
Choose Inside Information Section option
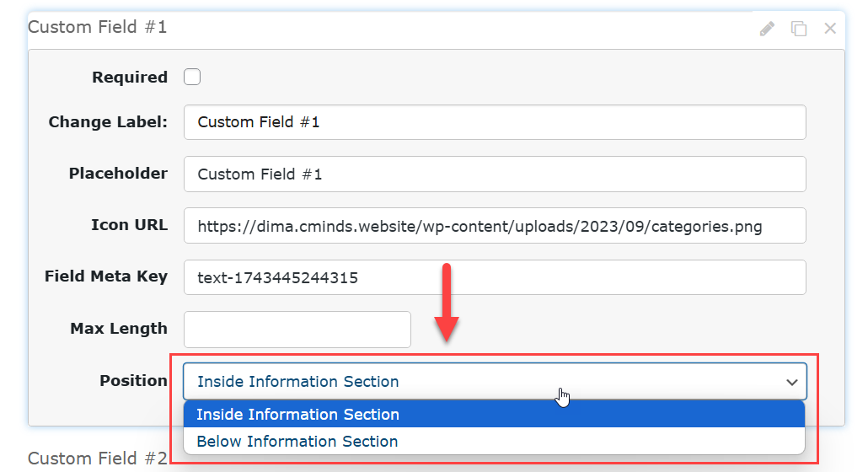pos(495,415)
